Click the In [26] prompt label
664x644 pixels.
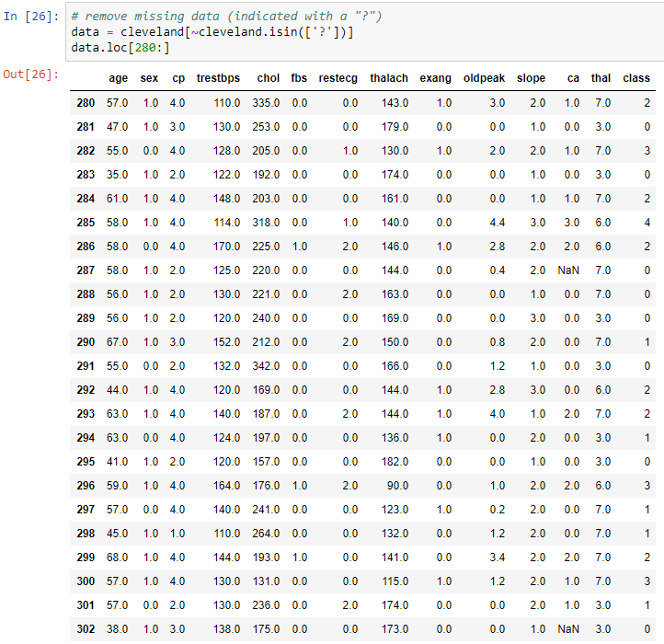pos(31,17)
